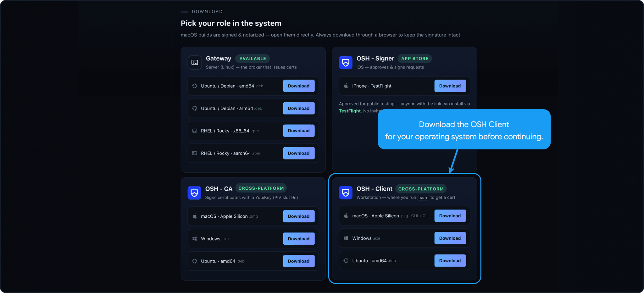The height and width of the screenshot is (293, 644).
Task: Download Gateway RHEL / Rocky x86_64 .rpm
Action: pyautogui.click(x=299, y=131)
